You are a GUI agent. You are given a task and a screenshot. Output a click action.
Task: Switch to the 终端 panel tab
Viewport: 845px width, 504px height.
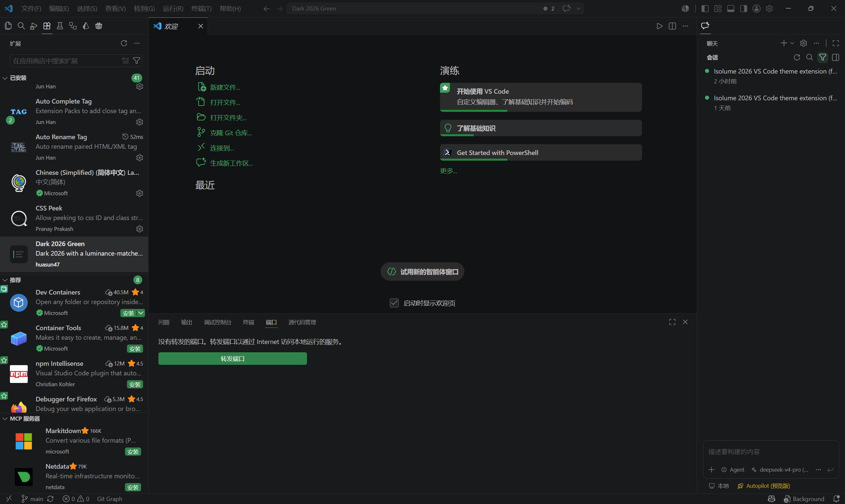(248, 322)
